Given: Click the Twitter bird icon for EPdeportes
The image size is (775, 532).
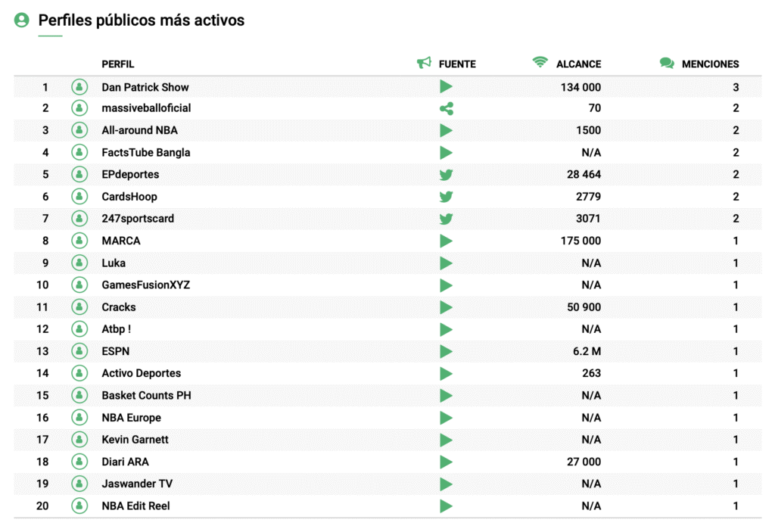Looking at the screenshot, I should point(446,175).
